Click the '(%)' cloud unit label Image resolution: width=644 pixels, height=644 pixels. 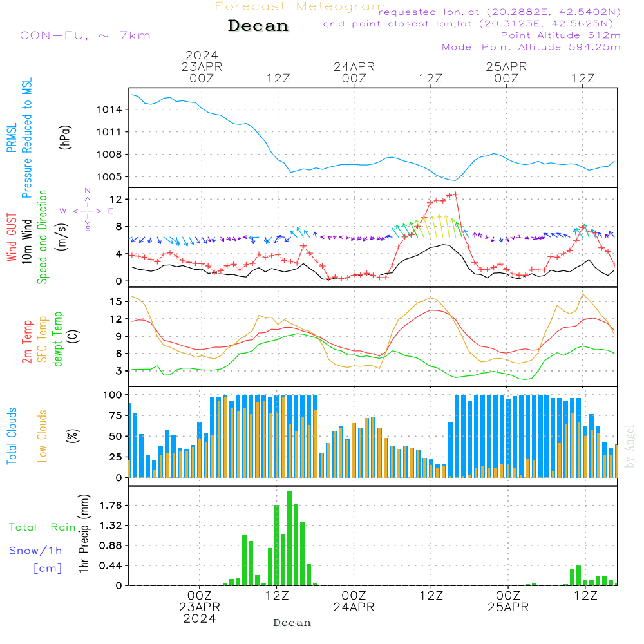(x=73, y=436)
